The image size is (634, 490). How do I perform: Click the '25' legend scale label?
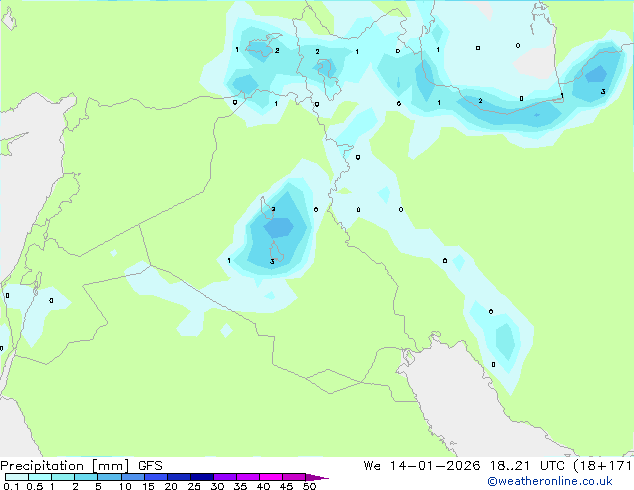click(194, 486)
